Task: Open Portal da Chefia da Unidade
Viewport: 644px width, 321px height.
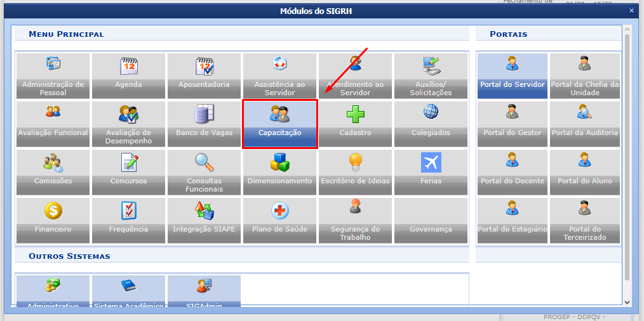Action: pyautogui.click(x=585, y=76)
